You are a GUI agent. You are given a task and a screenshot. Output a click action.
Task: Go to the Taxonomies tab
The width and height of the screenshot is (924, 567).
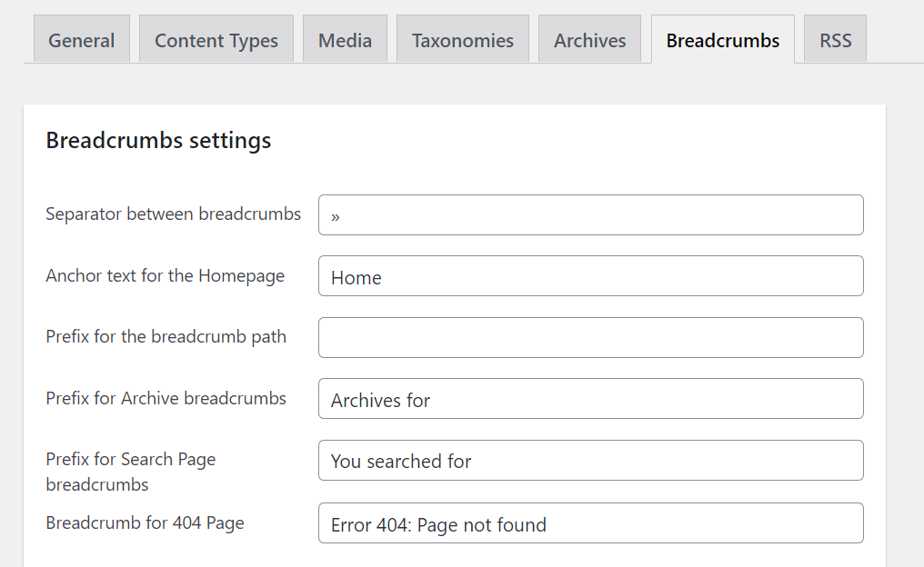[462, 40]
